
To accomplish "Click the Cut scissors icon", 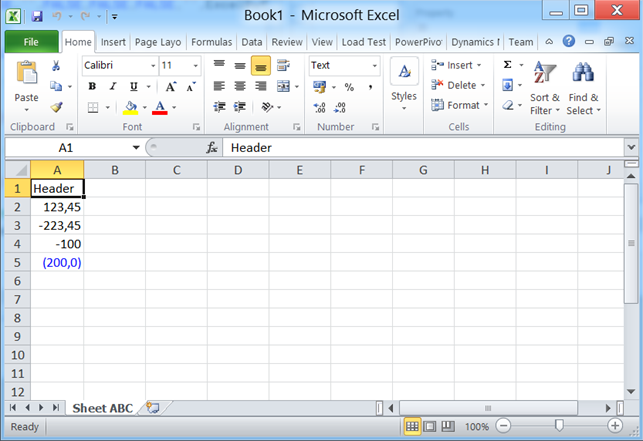I will 57,66.
